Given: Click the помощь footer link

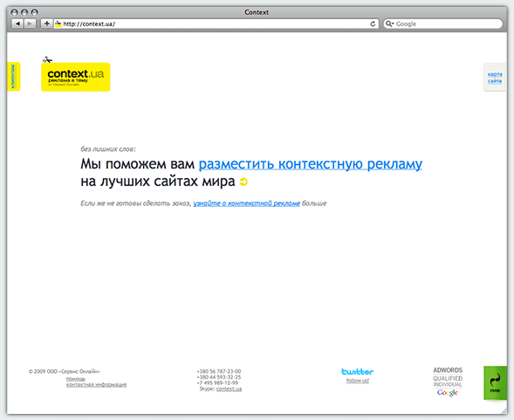Looking at the screenshot, I should [x=76, y=379].
